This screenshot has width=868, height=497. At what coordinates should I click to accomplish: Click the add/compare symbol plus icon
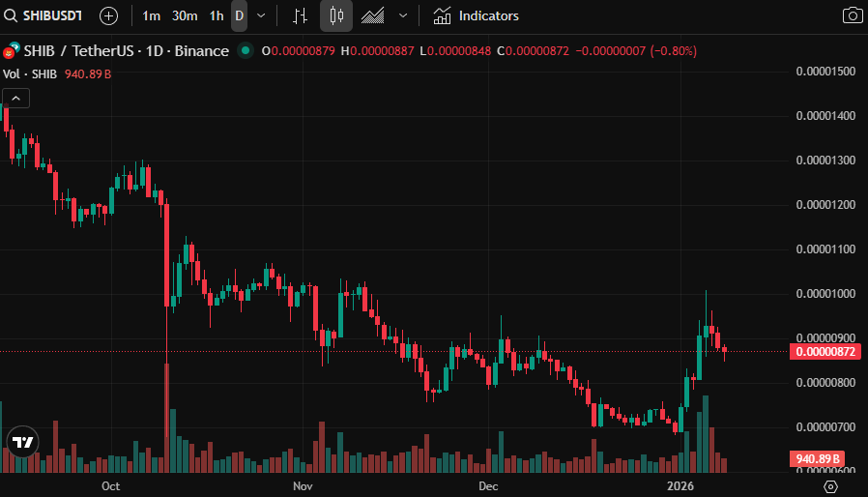click(x=109, y=15)
